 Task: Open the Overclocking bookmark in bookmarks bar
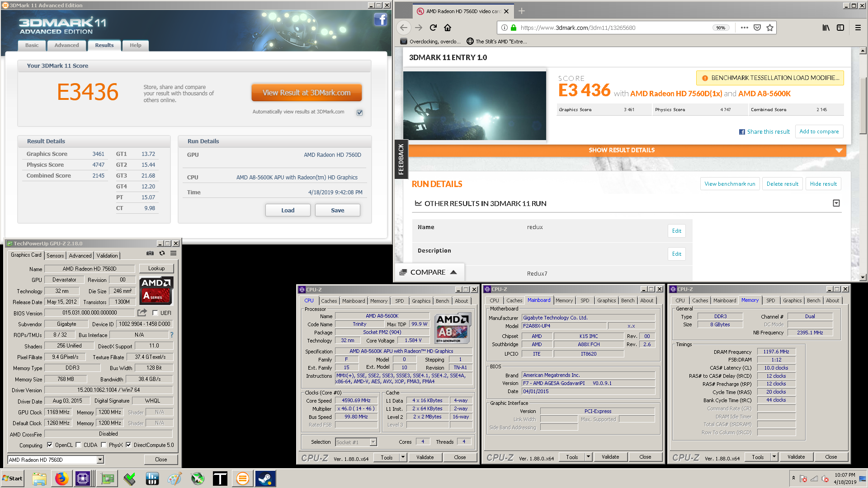[431, 41]
